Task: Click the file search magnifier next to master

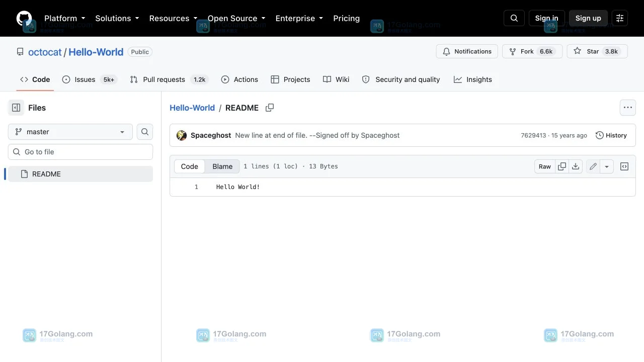Action: click(145, 132)
